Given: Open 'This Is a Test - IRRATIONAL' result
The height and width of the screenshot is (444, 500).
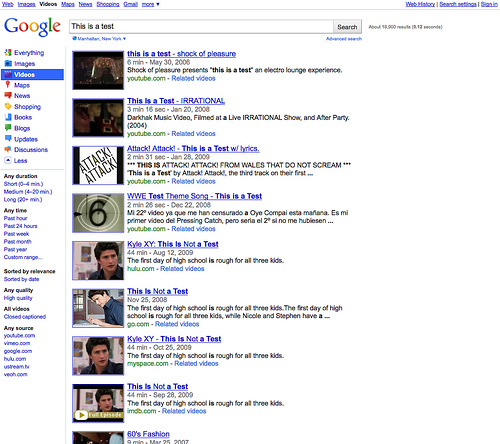Looking at the screenshot, I should [x=176, y=101].
